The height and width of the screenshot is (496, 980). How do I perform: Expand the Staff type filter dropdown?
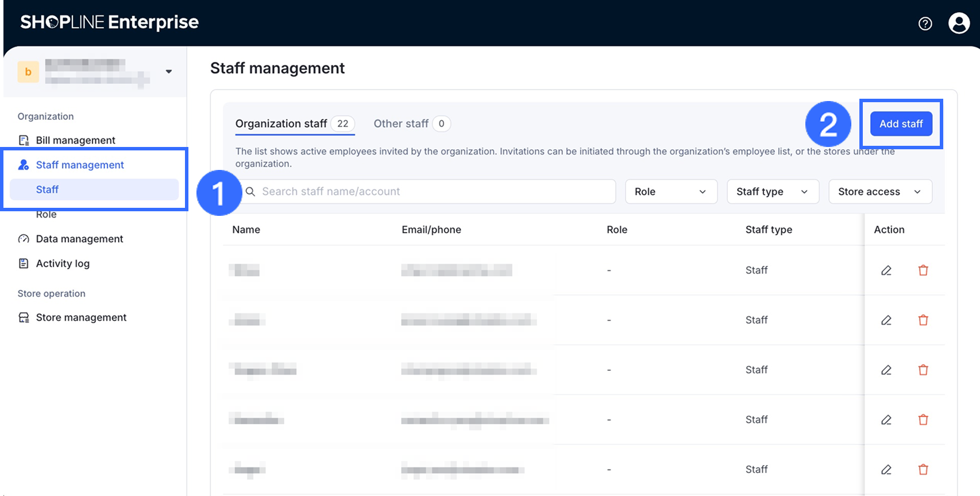[x=772, y=192]
